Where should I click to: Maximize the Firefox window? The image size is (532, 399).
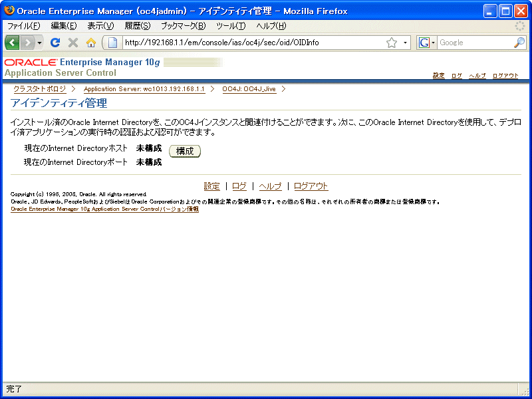coord(505,11)
